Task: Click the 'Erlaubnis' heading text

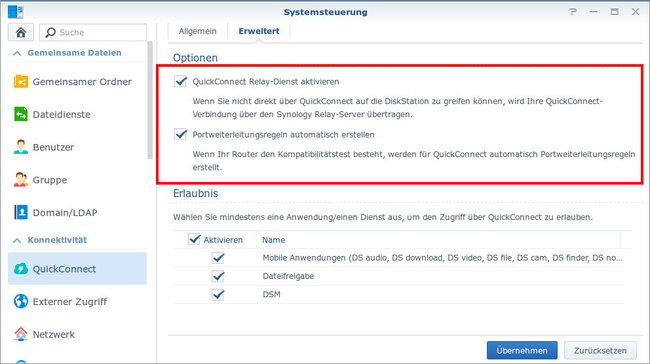Action: [x=196, y=193]
